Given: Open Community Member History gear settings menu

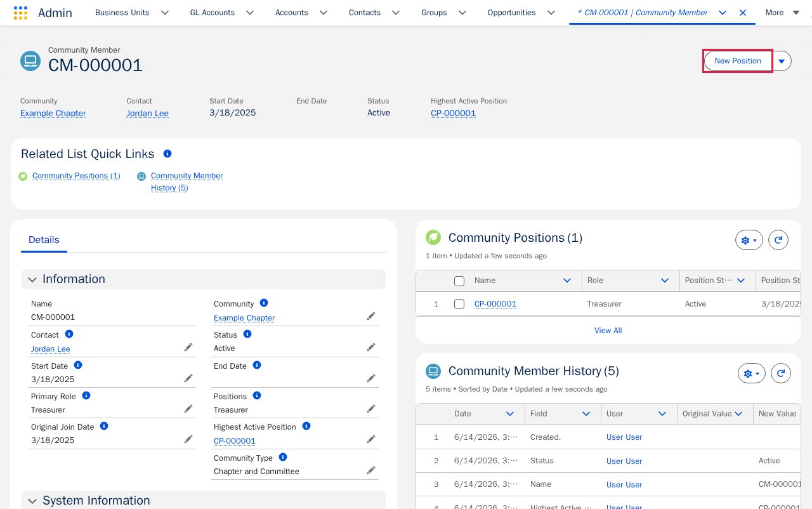Looking at the screenshot, I should (752, 373).
